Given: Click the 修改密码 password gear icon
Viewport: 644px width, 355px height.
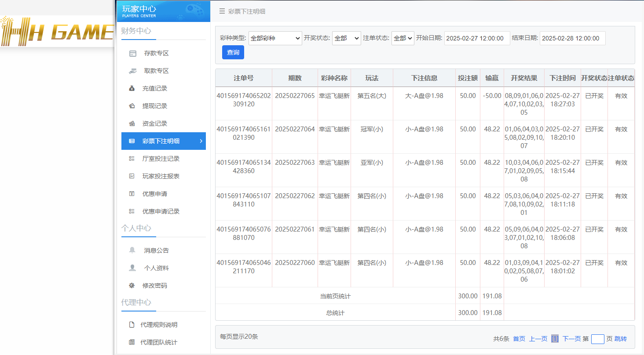Looking at the screenshot, I should tap(132, 285).
